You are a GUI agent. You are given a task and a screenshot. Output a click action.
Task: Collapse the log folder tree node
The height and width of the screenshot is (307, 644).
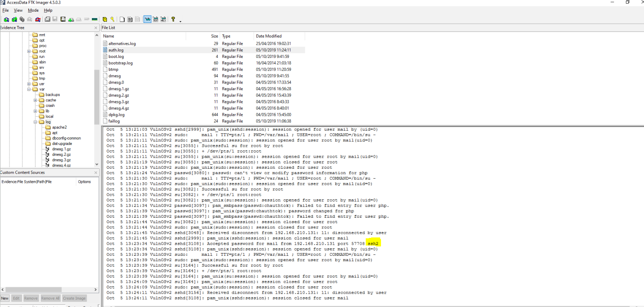tap(35, 122)
